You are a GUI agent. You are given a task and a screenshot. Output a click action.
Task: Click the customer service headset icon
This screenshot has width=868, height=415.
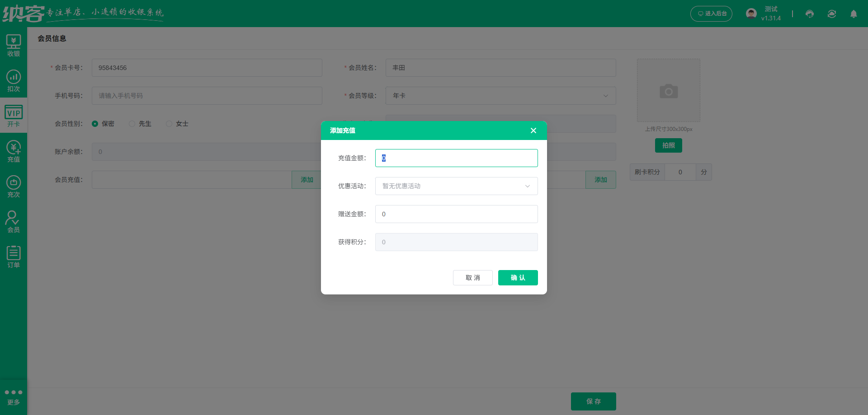(809, 14)
